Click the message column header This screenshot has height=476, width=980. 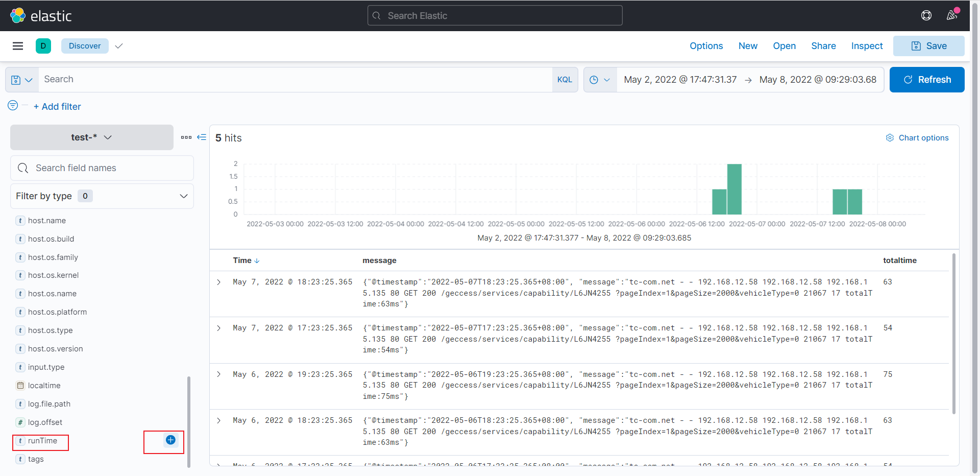[x=379, y=260]
